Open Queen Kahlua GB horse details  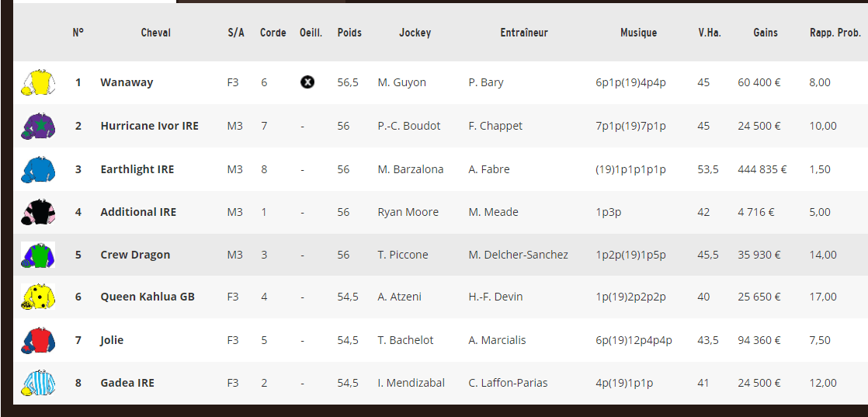148,297
